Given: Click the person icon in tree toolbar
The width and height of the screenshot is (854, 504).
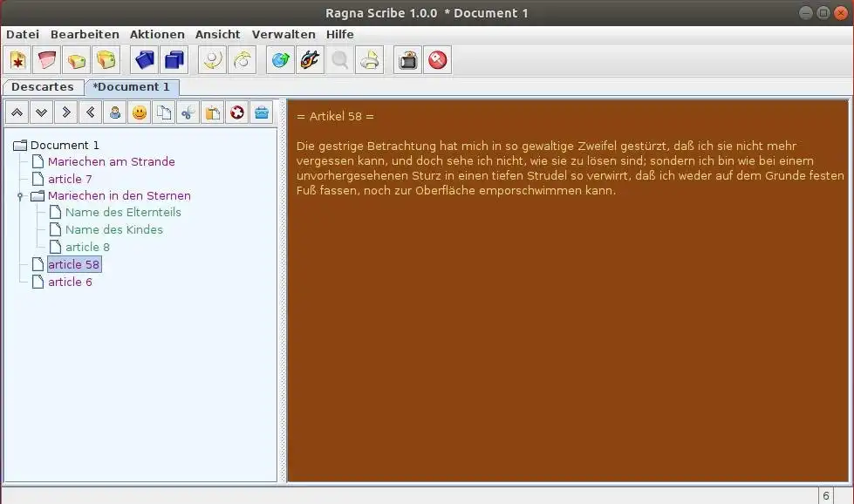Looking at the screenshot, I should click(115, 112).
